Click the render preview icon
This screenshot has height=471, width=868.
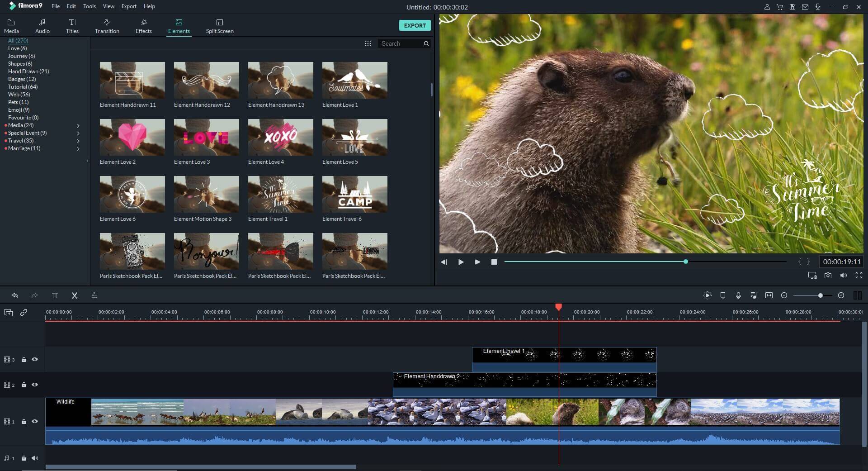click(708, 295)
